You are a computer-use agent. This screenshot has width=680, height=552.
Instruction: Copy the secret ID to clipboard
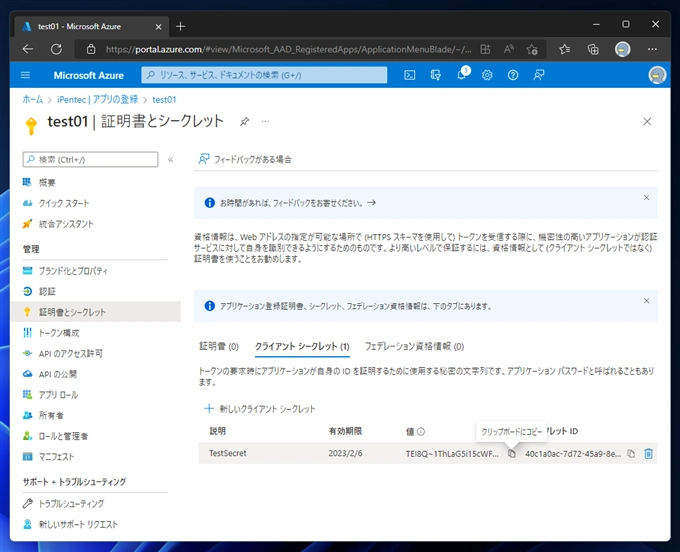point(631,454)
